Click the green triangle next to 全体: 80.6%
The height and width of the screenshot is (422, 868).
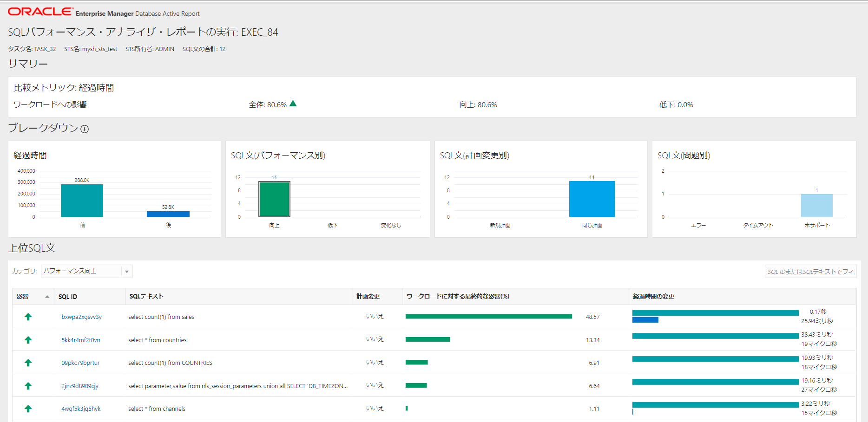point(293,104)
